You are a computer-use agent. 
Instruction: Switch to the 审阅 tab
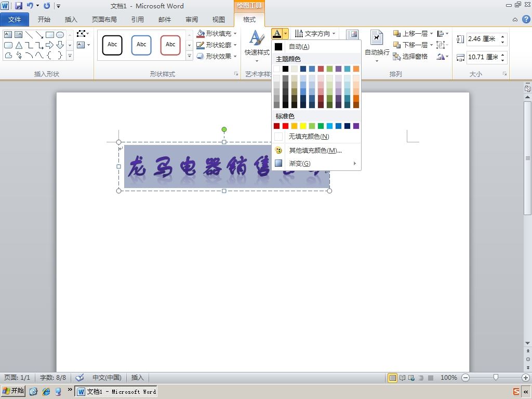coord(192,20)
